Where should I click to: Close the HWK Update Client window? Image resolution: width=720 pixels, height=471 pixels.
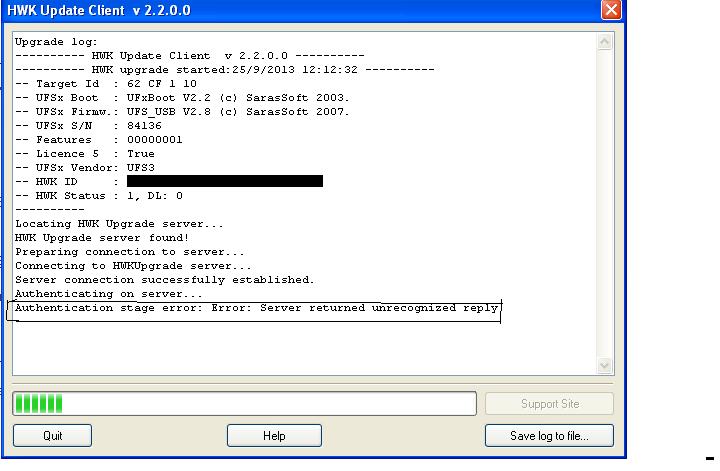coord(611,10)
